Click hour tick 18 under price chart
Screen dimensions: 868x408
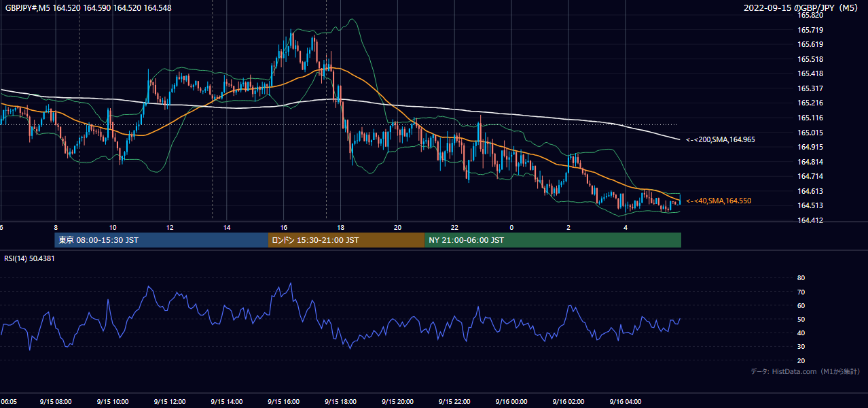[x=341, y=228]
